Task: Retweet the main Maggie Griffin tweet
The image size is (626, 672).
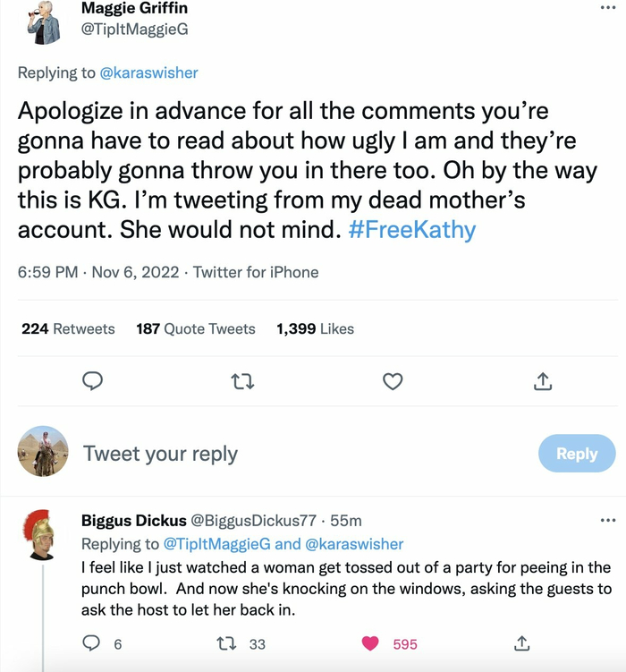Action: 242,382
